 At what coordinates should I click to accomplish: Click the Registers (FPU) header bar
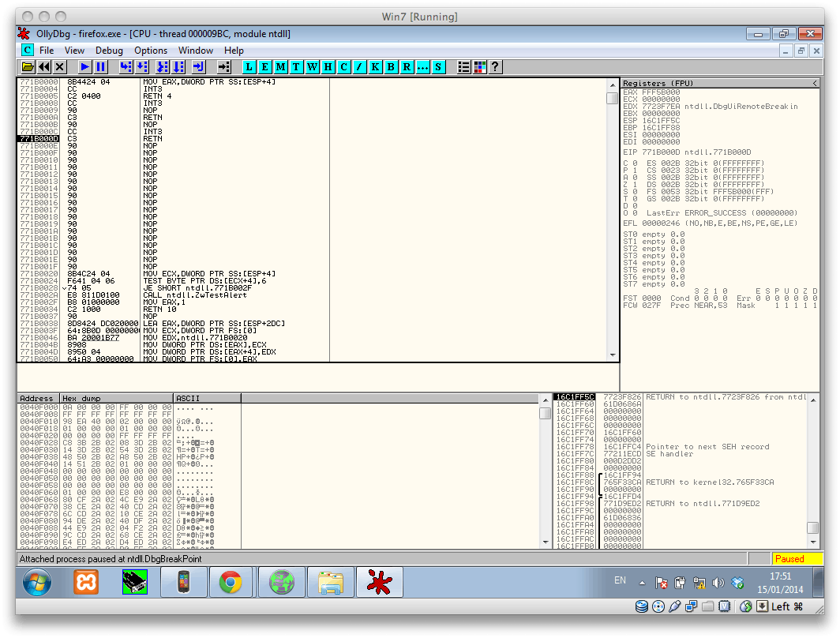click(720, 84)
